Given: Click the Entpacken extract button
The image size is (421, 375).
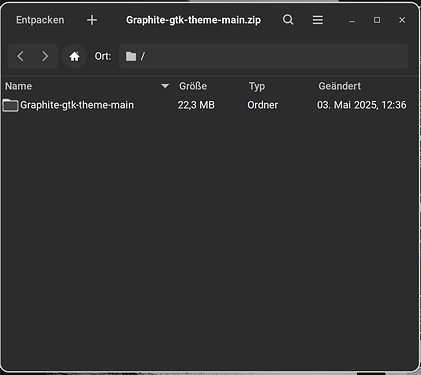Looking at the screenshot, I should (x=40, y=20).
